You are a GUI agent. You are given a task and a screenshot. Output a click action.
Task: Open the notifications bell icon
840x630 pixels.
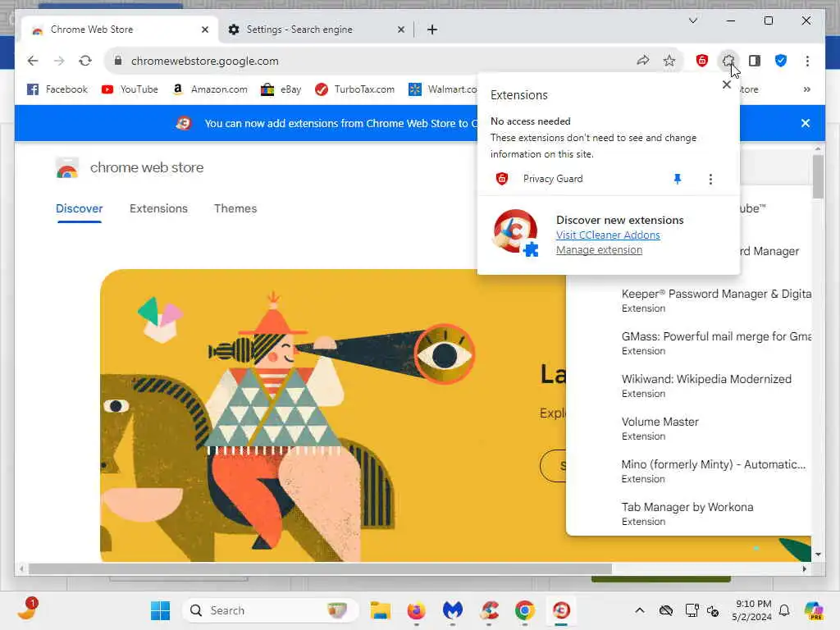(x=784, y=610)
